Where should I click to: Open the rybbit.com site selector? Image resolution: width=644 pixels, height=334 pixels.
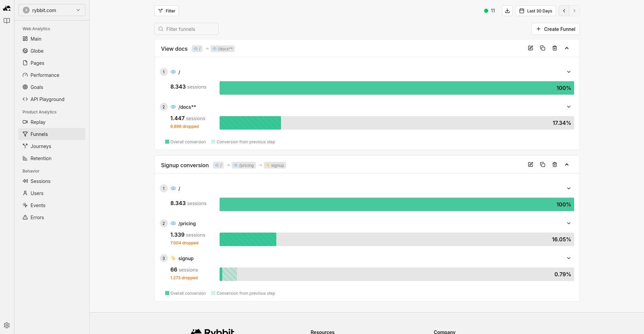tap(51, 10)
